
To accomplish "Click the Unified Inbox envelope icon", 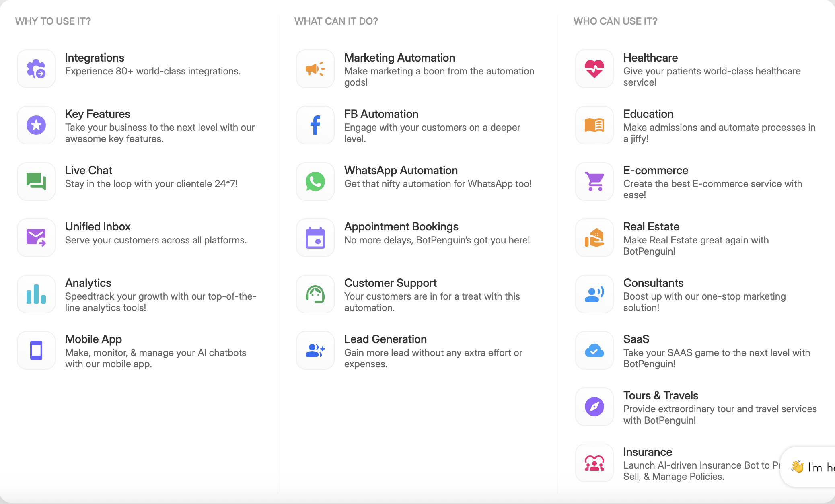I will 36,238.
